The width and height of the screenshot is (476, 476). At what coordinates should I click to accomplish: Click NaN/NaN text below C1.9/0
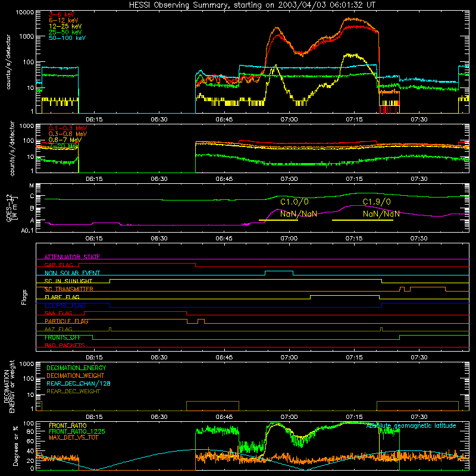coord(381,214)
